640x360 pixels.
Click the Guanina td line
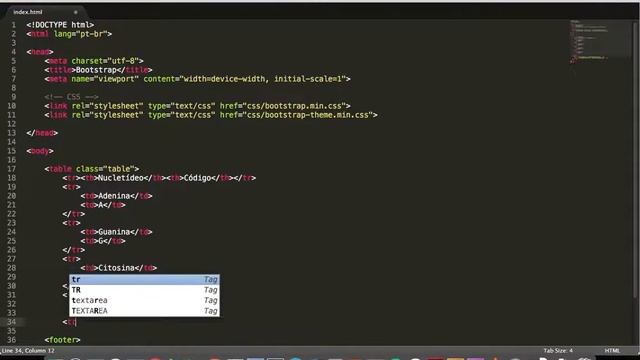coord(116,232)
